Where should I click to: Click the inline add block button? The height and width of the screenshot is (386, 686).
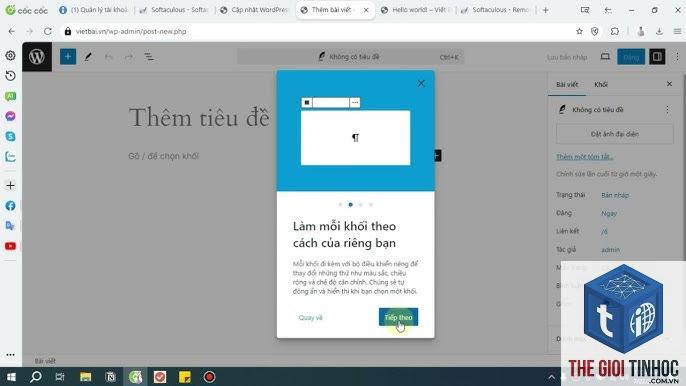[438, 155]
